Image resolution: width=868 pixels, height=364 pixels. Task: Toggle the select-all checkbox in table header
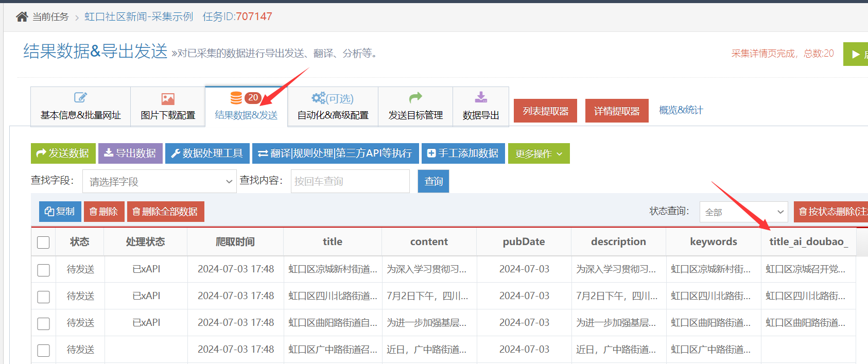tap(43, 242)
